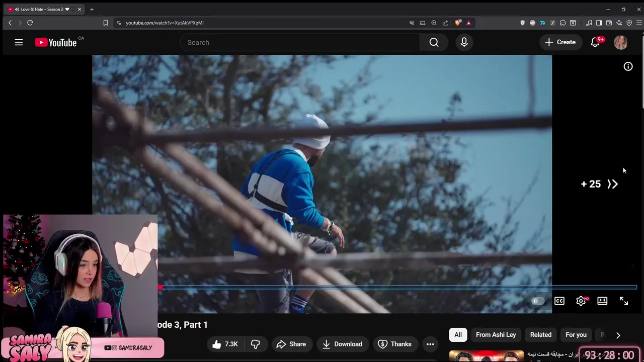Close the Love & Hate tab
This screenshot has height=362, width=644.
point(79,9)
